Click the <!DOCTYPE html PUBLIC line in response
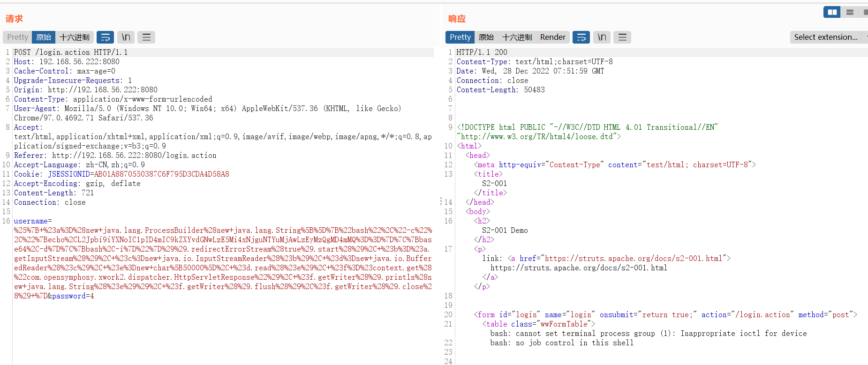This screenshot has width=868, height=365. (x=587, y=127)
